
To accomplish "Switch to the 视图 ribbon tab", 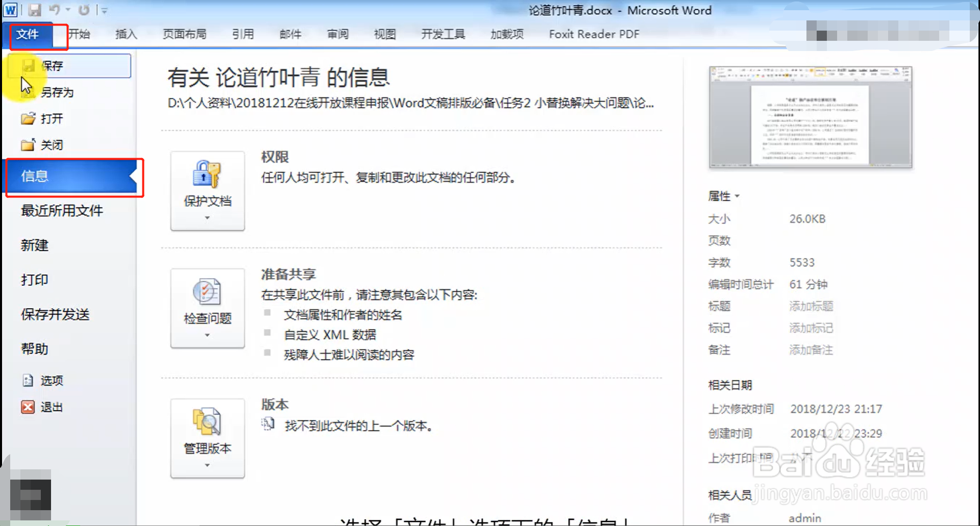I will (385, 34).
